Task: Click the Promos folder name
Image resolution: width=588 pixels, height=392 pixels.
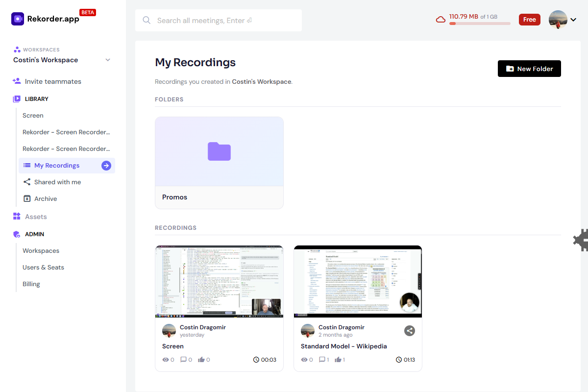Action: pos(175,197)
